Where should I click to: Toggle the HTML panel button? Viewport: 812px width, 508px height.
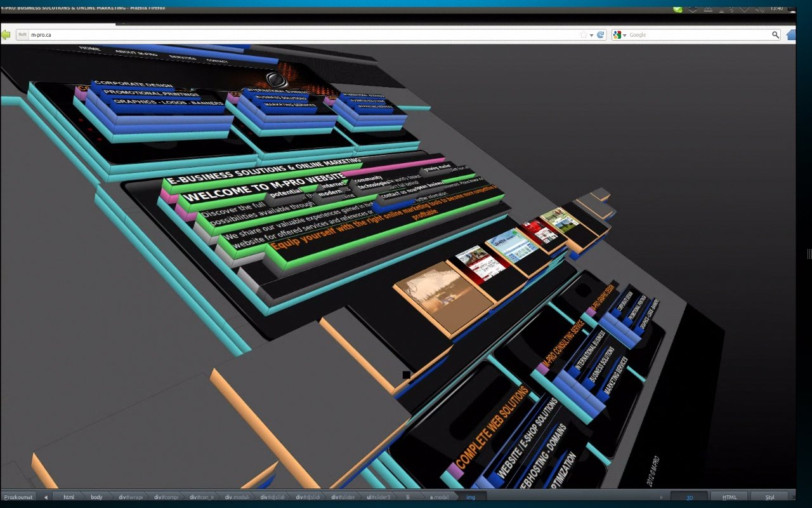[x=730, y=497]
